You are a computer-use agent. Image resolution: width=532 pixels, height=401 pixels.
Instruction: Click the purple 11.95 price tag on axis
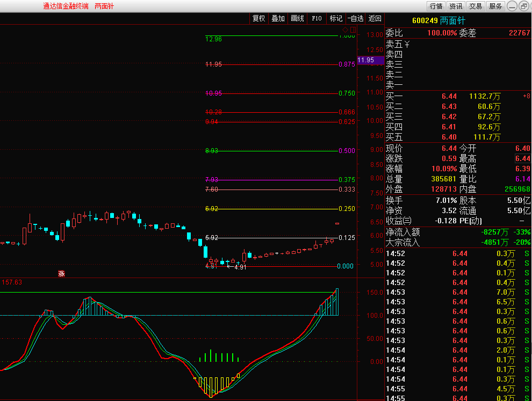click(x=370, y=60)
